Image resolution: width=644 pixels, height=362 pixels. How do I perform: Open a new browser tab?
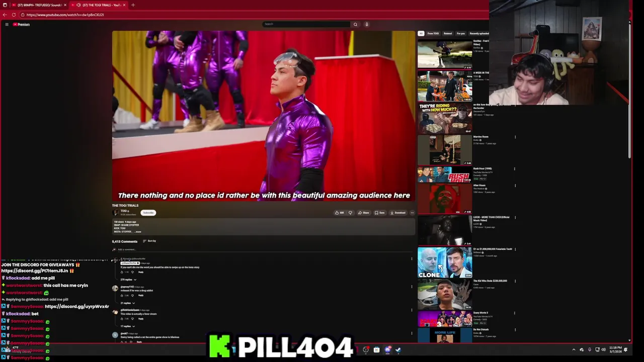133,5
